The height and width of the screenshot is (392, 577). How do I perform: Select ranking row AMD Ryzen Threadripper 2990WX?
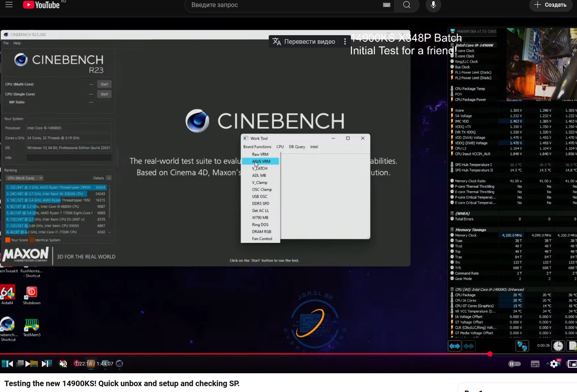(56, 188)
